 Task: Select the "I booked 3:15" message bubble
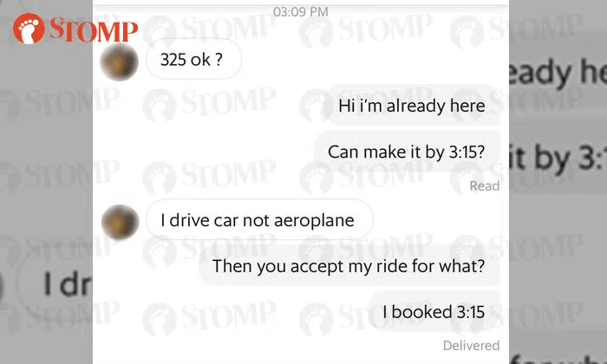point(440,311)
